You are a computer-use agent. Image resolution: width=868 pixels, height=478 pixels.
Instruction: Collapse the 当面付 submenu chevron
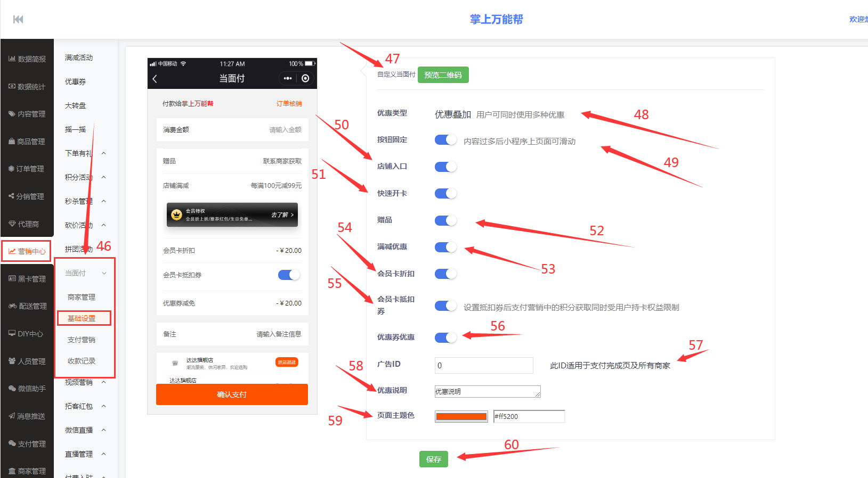[104, 274]
